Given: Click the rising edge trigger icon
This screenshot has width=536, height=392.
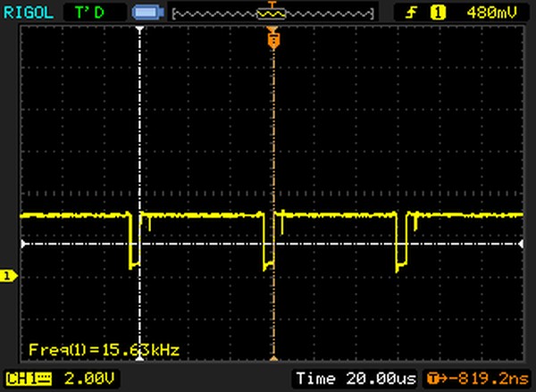Looking at the screenshot, I should click(414, 13).
